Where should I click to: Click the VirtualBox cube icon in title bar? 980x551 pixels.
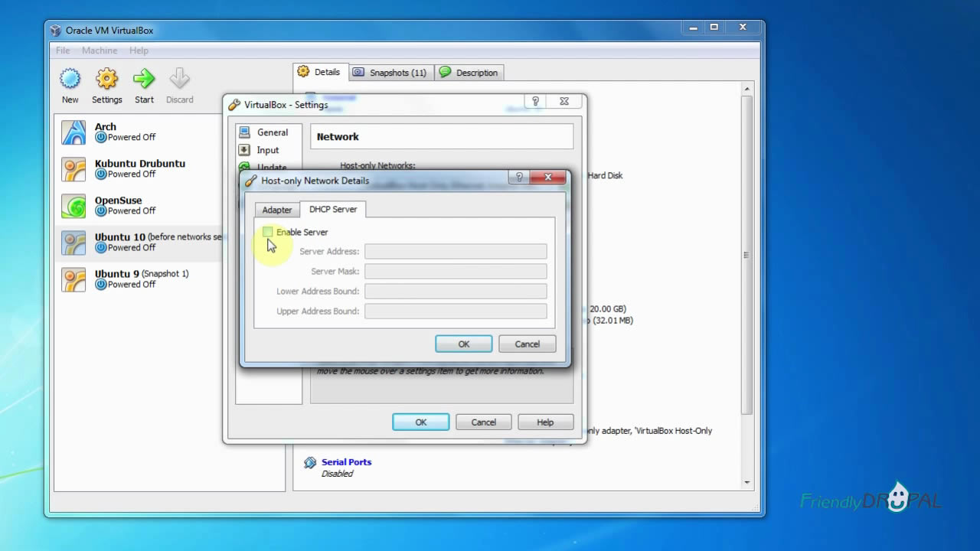56,31
